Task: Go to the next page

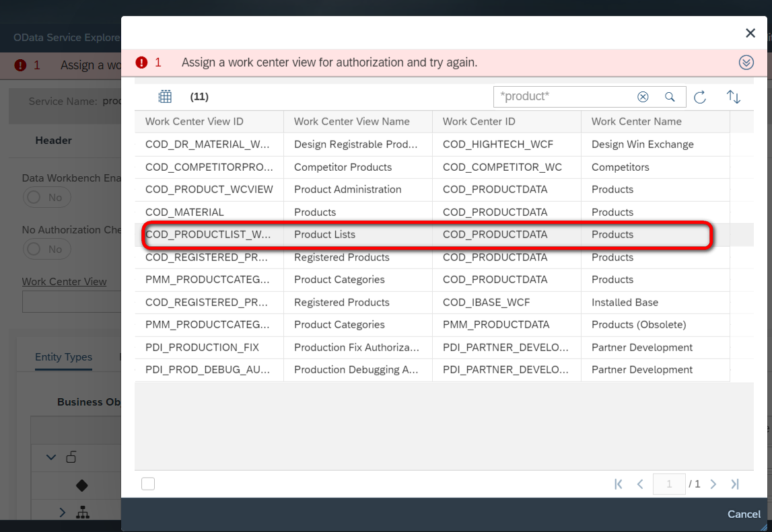Action: pos(713,484)
